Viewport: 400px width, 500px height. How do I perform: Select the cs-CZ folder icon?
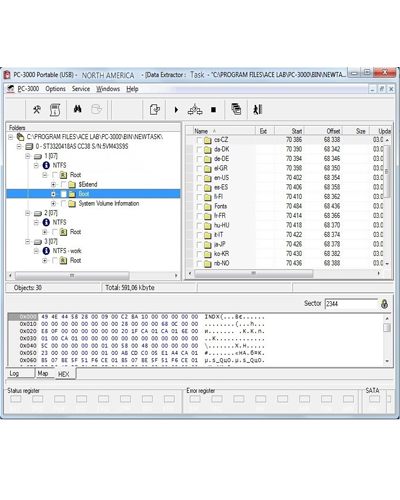click(x=208, y=140)
